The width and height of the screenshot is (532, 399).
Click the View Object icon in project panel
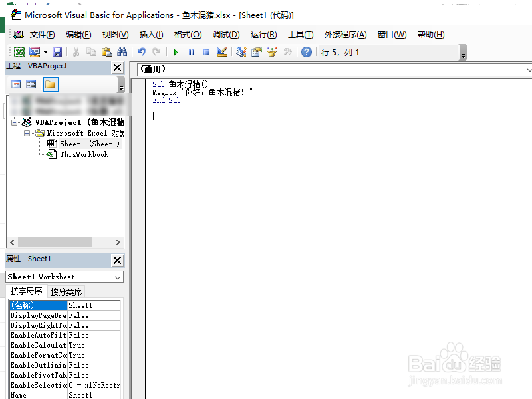point(31,84)
